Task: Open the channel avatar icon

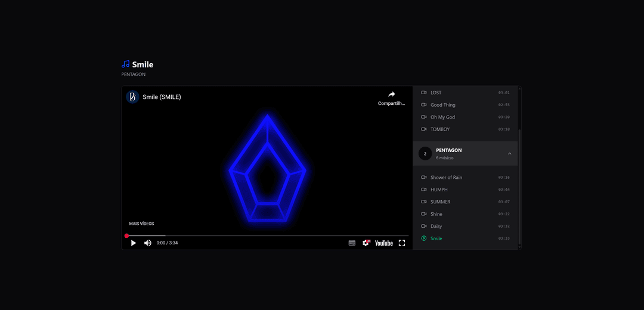Action: click(132, 97)
